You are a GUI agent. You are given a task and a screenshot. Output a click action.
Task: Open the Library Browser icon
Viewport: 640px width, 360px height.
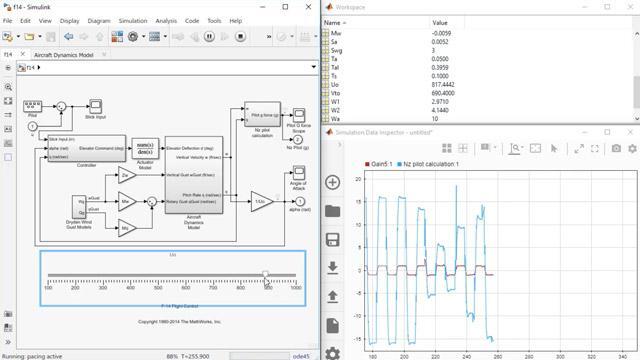[x=117, y=37]
